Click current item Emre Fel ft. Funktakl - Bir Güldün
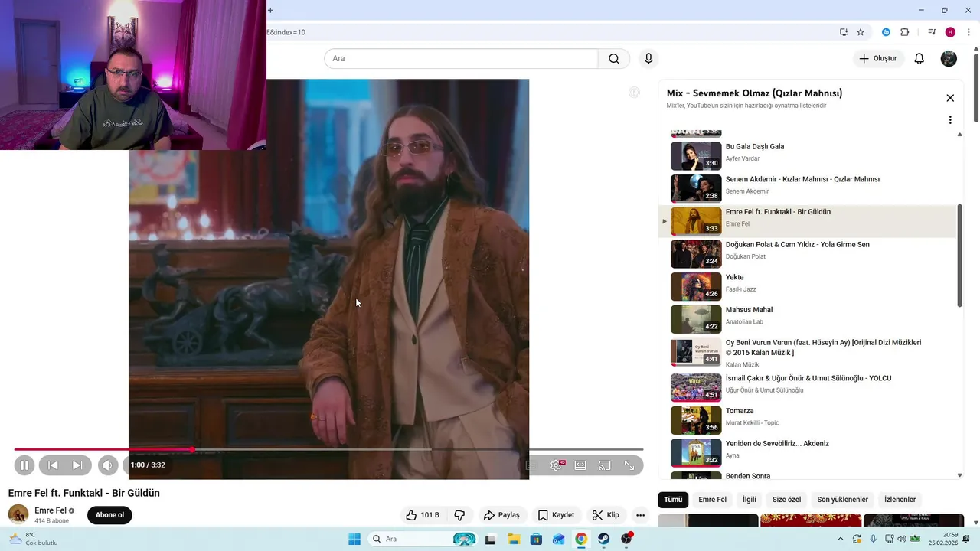This screenshot has height=551, width=980. 808,221
